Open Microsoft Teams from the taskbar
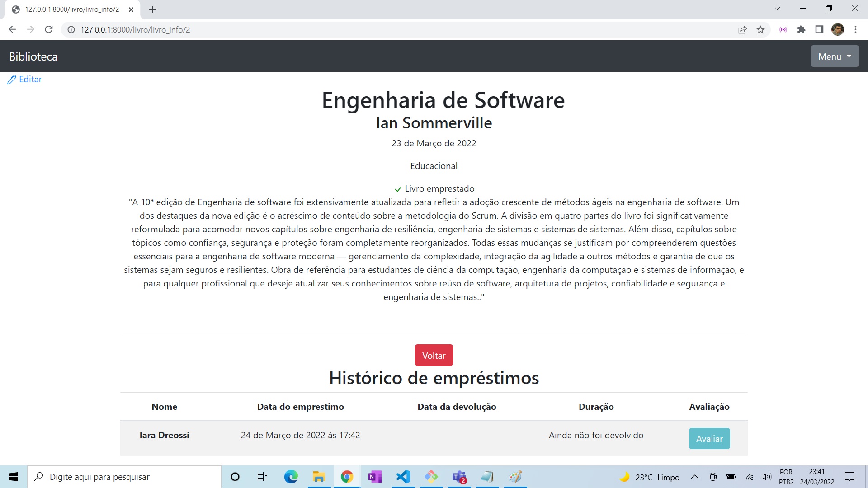This screenshot has height=488, width=868. tap(459, 477)
